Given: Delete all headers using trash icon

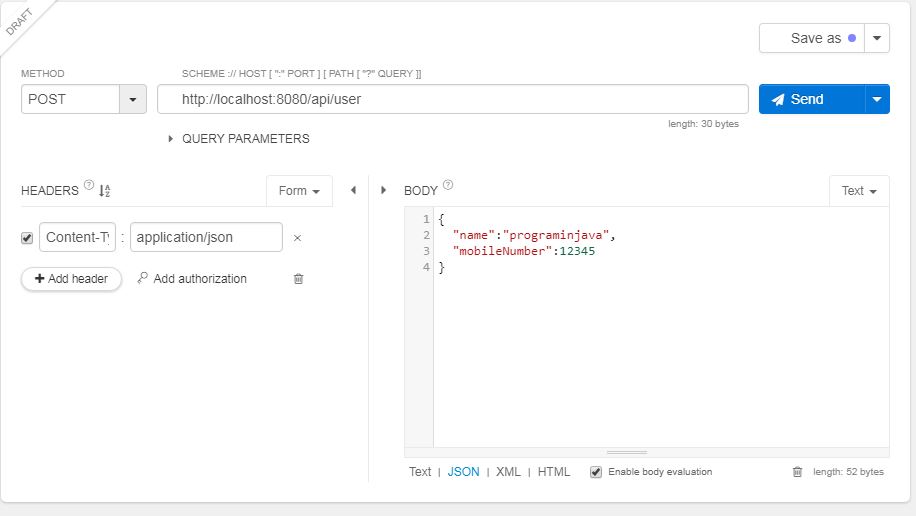Looking at the screenshot, I should 298,279.
